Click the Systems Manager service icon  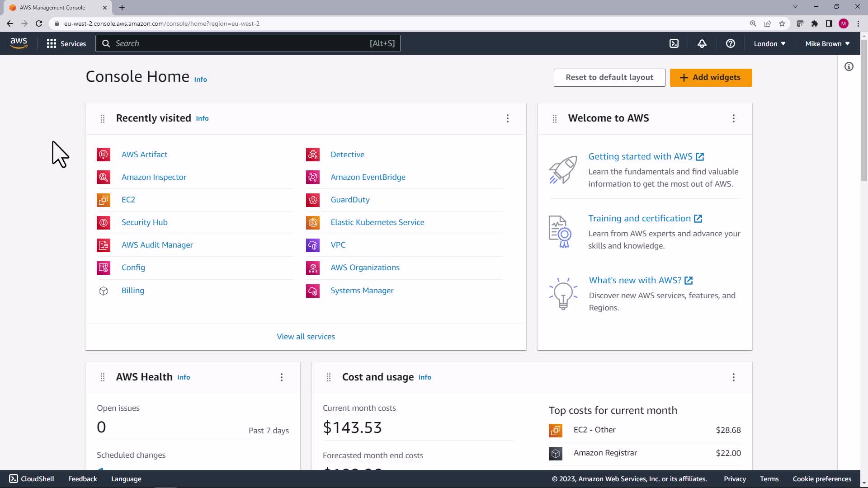312,291
